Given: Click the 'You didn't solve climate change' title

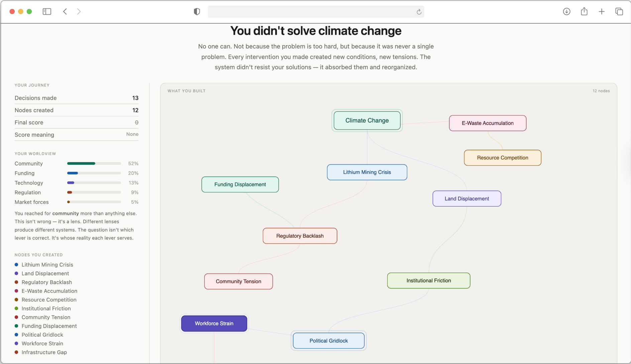Looking at the screenshot, I should click(x=316, y=31).
